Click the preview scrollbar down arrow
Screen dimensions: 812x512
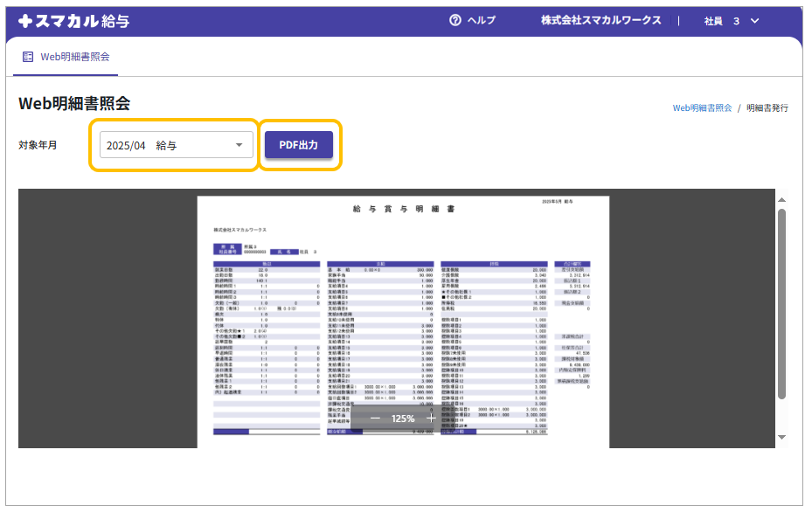[x=781, y=437]
